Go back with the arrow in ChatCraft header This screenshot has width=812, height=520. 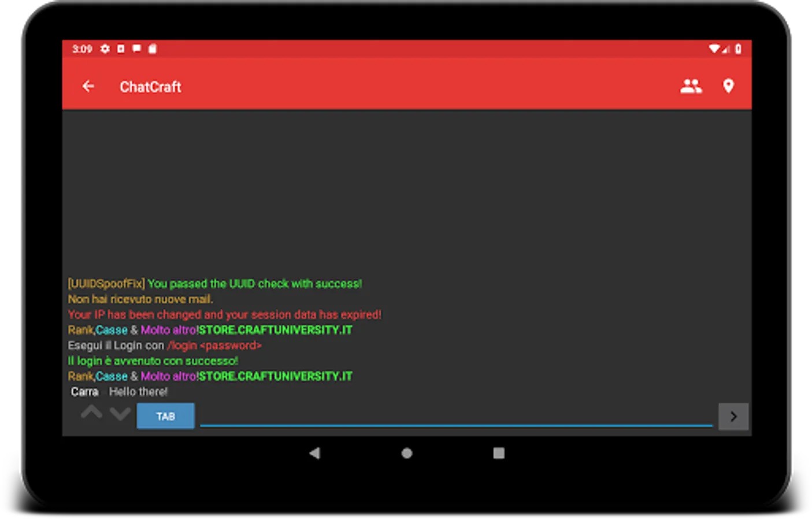tap(88, 87)
